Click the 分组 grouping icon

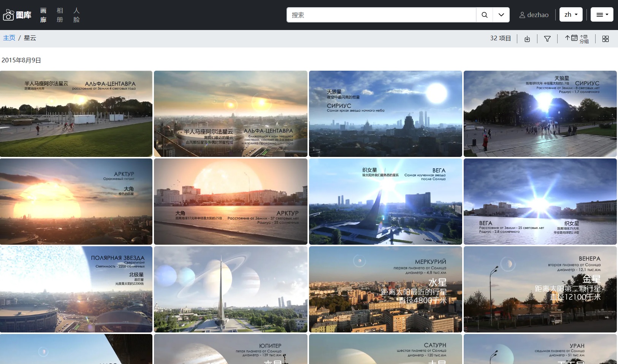click(584, 39)
